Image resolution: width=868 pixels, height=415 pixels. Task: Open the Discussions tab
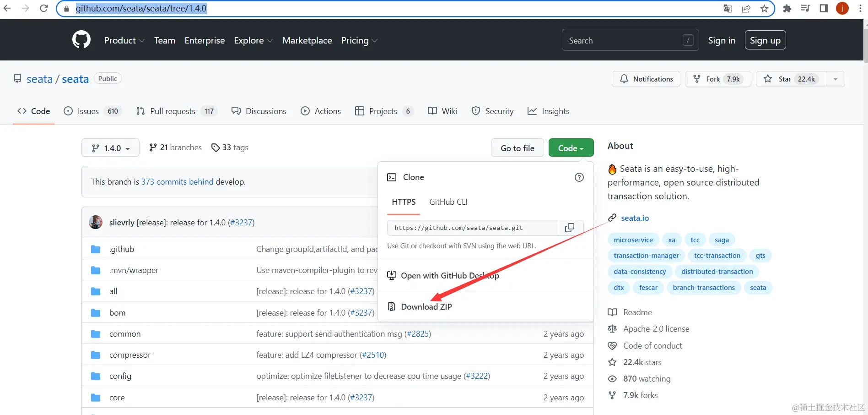[x=259, y=111]
